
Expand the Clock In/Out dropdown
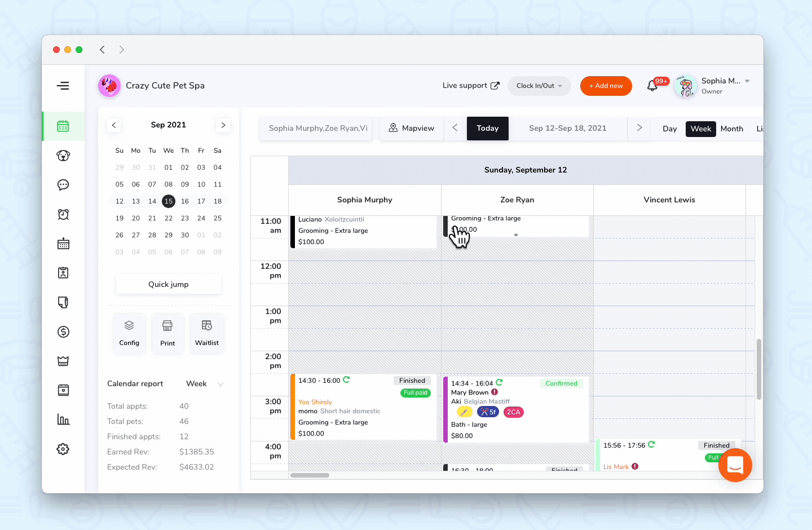coord(539,86)
